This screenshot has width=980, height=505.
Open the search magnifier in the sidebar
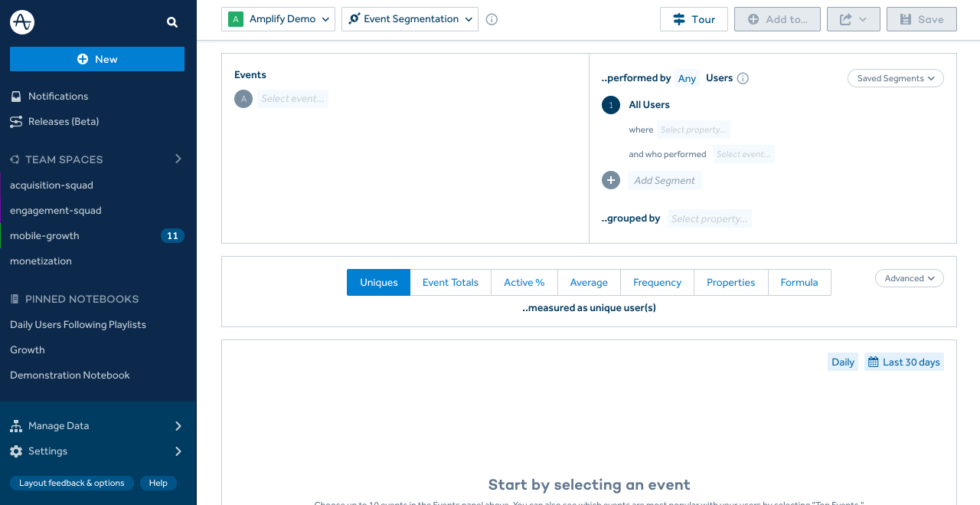tap(172, 22)
